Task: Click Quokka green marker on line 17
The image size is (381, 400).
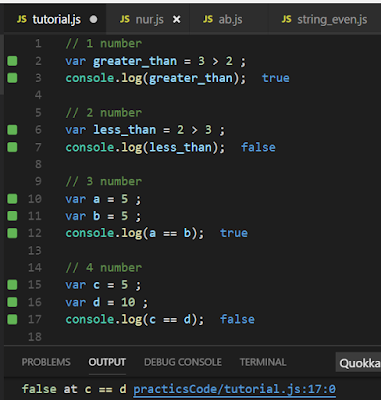Action: 12,319
